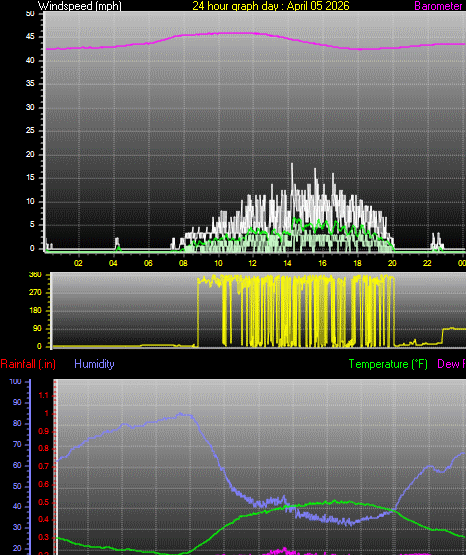Click the '25' value on windspeed axis

point(30,131)
